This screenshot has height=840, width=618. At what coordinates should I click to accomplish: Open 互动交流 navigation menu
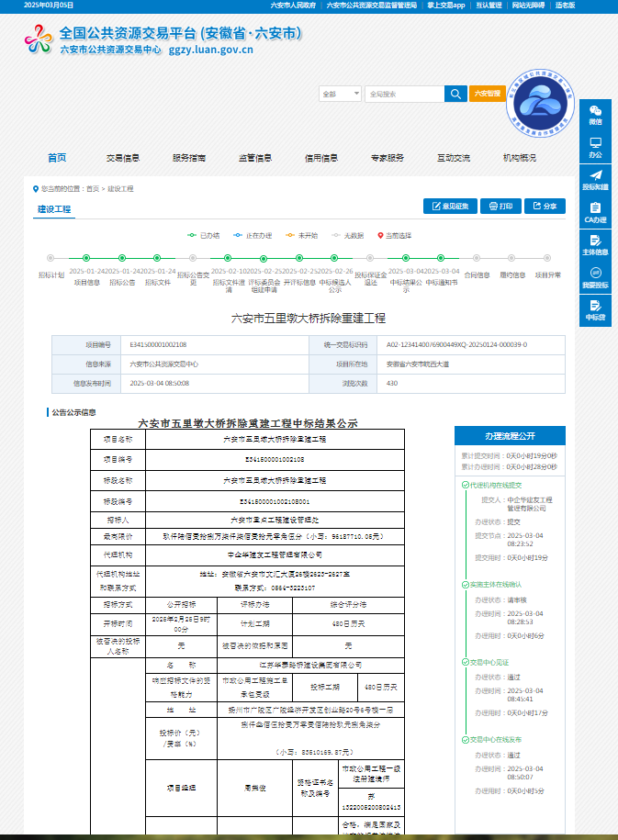(454, 158)
